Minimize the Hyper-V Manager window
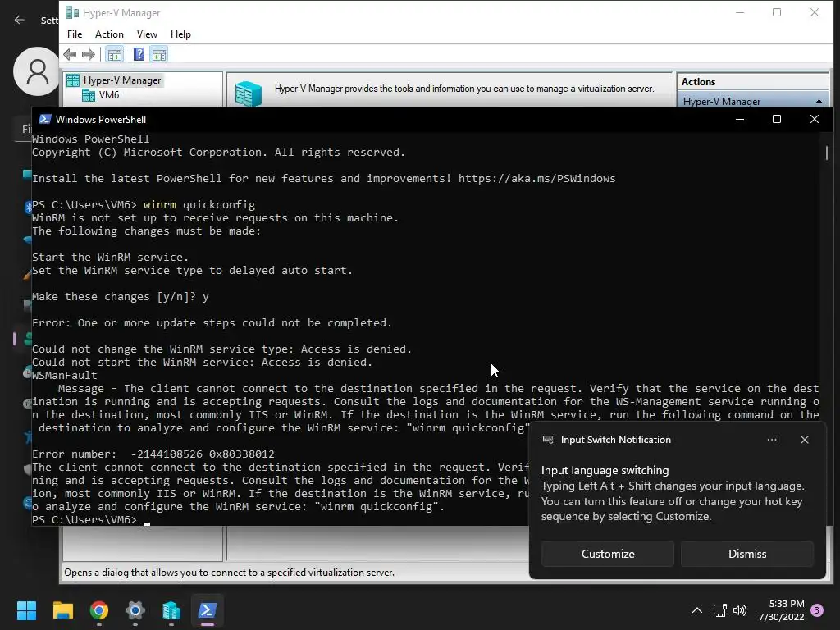Image resolution: width=840 pixels, height=630 pixels. coord(740,12)
